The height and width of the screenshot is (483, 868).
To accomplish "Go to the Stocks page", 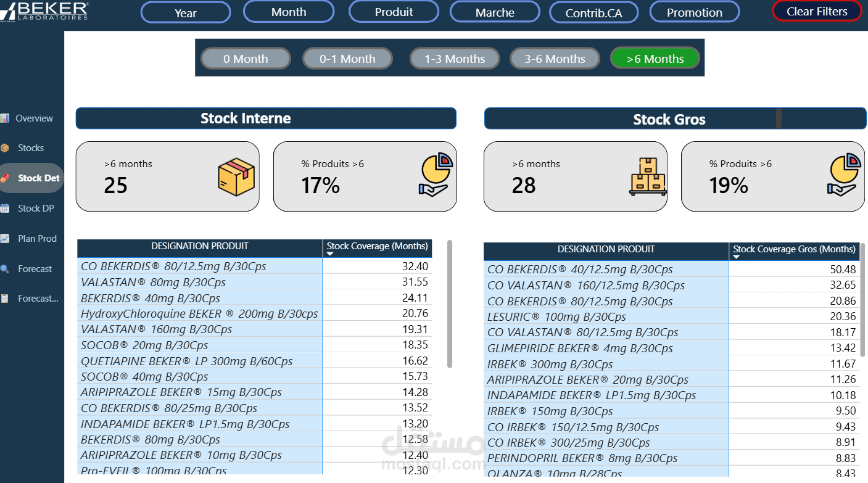I will 31,148.
